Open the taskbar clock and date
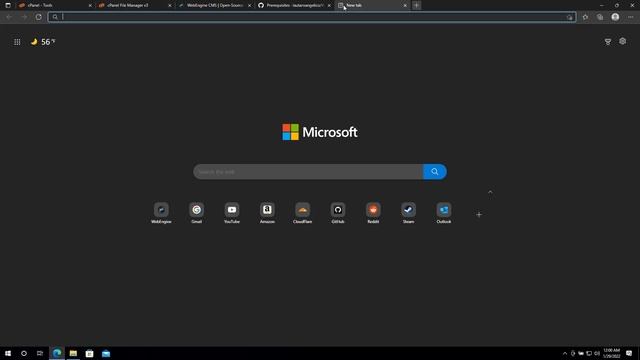The height and width of the screenshot is (360, 640). pyautogui.click(x=611, y=353)
